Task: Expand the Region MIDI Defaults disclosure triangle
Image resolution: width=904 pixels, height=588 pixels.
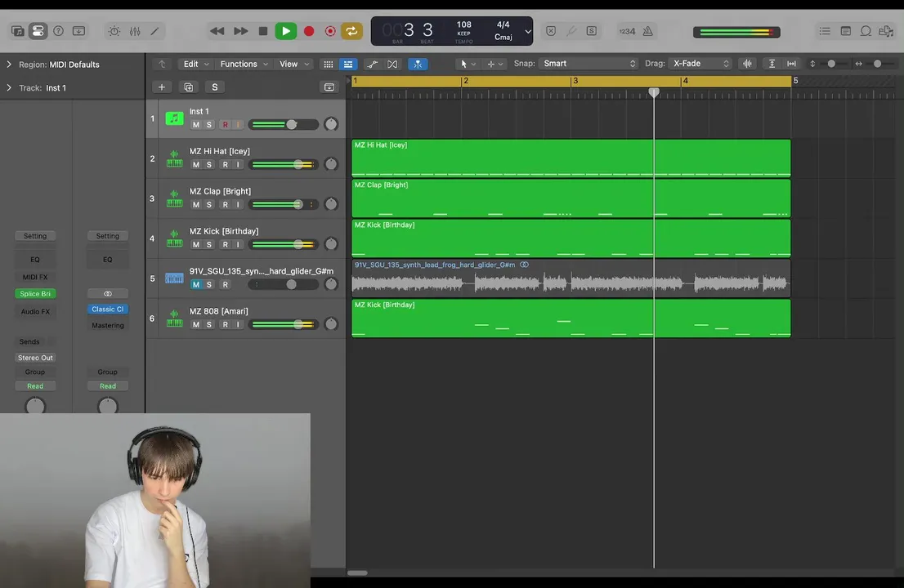Action: [9, 65]
